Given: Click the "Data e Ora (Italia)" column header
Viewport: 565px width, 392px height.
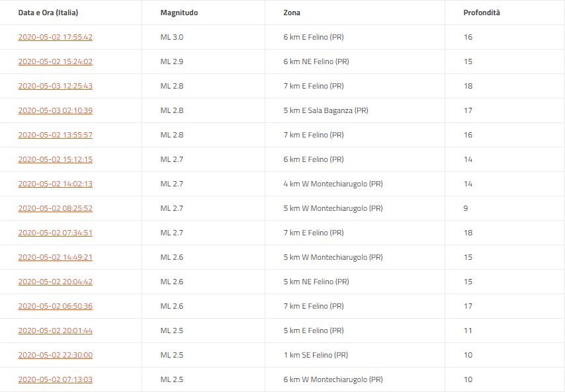Looking at the screenshot, I should pyautogui.click(x=48, y=13).
